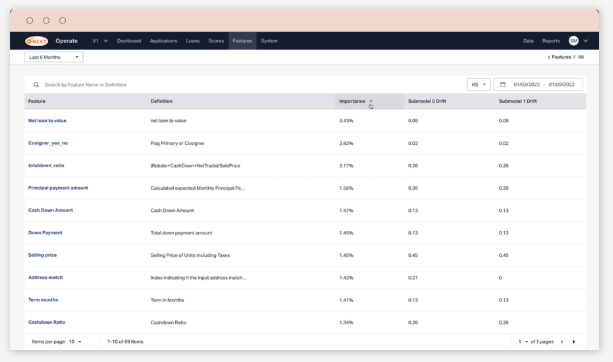613x362 pixels.
Task: Click the All breadcrumb item
Action: click(x=581, y=57)
